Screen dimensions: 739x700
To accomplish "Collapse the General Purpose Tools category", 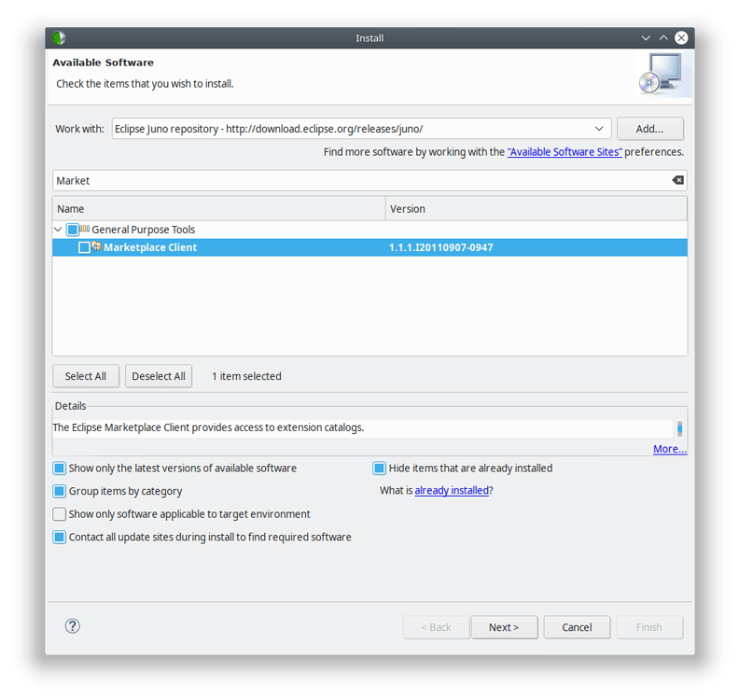I will point(58,230).
